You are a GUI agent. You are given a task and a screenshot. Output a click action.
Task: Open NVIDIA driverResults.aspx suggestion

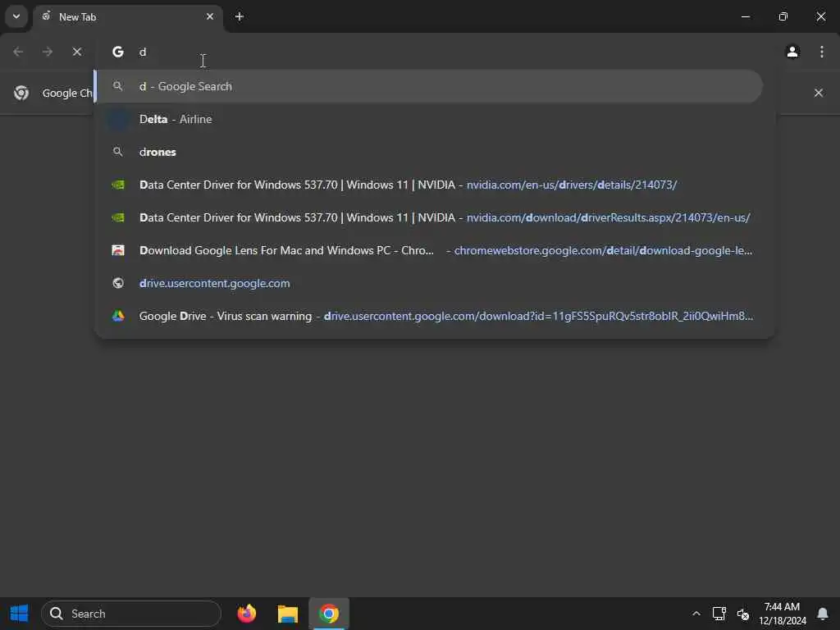click(428, 217)
